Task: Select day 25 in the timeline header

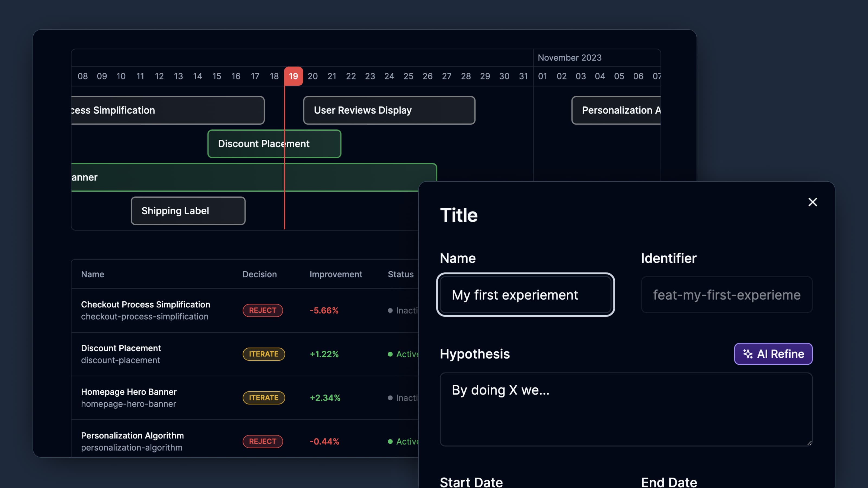Action: (x=408, y=76)
